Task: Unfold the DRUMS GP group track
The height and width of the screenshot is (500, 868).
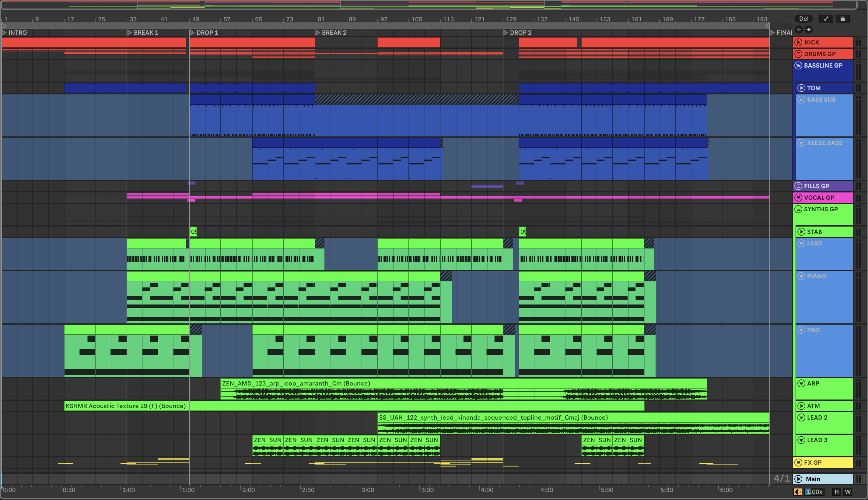Action: [x=798, y=54]
